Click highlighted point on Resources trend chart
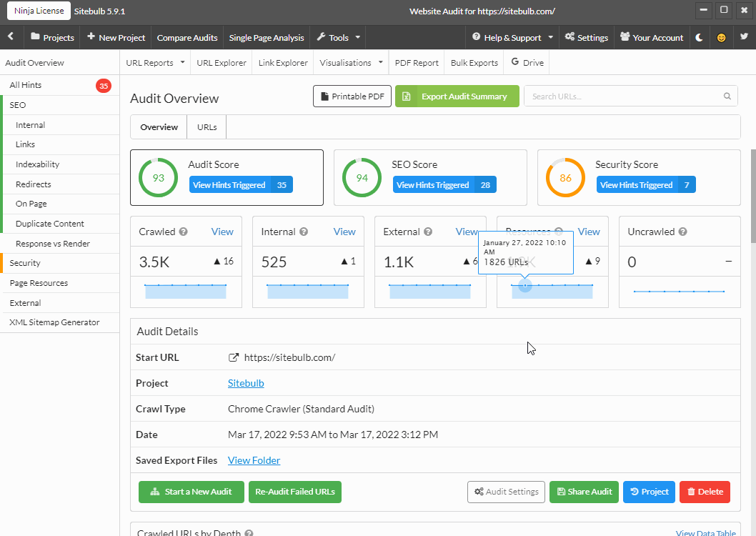 (x=525, y=285)
